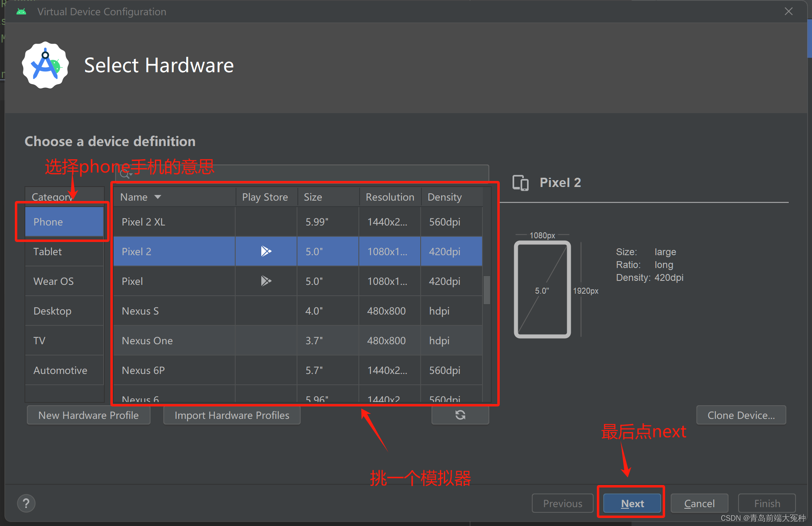
Task: Click Import Hardware Profiles button
Action: click(x=232, y=415)
